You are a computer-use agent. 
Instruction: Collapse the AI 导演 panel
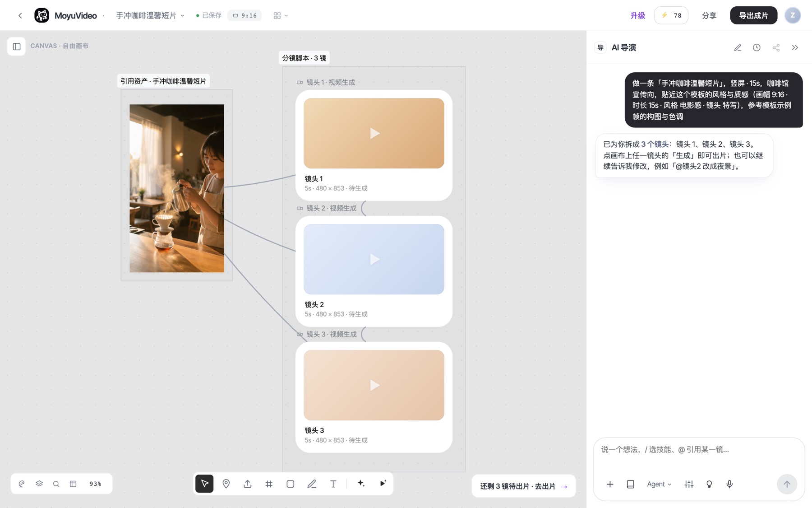pyautogui.click(x=795, y=47)
